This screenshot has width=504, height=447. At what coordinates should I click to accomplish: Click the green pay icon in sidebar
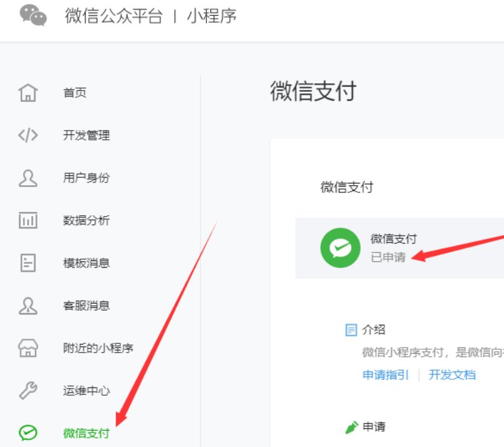tap(28, 433)
